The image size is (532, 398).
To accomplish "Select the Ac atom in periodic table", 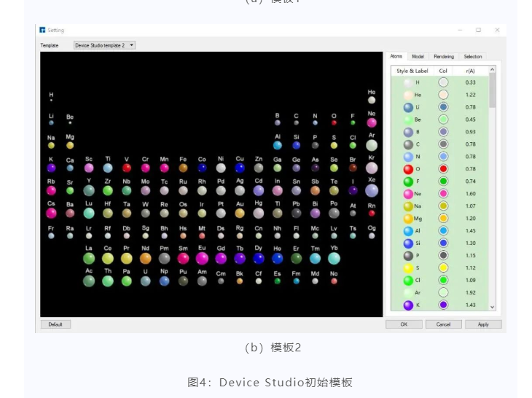I will tap(89, 281).
